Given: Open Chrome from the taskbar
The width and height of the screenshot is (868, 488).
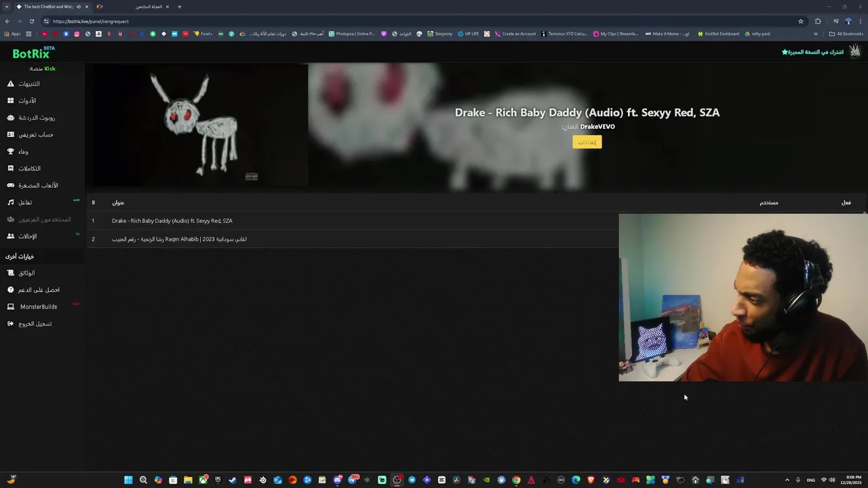Looking at the screenshot, I should (x=516, y=480).
